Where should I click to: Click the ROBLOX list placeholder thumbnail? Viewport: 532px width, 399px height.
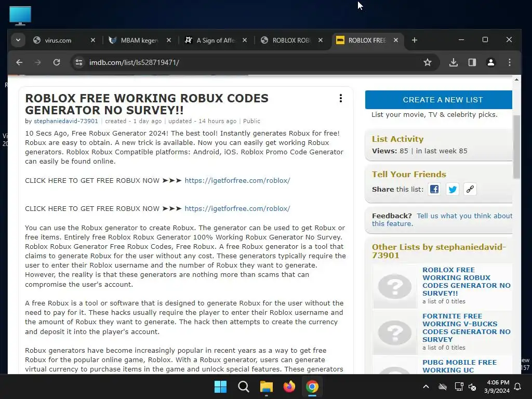(x=395, y=287)
